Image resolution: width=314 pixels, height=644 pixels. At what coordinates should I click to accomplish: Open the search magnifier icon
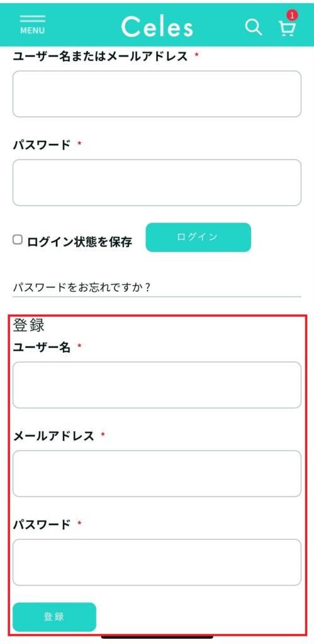[254, 28]
